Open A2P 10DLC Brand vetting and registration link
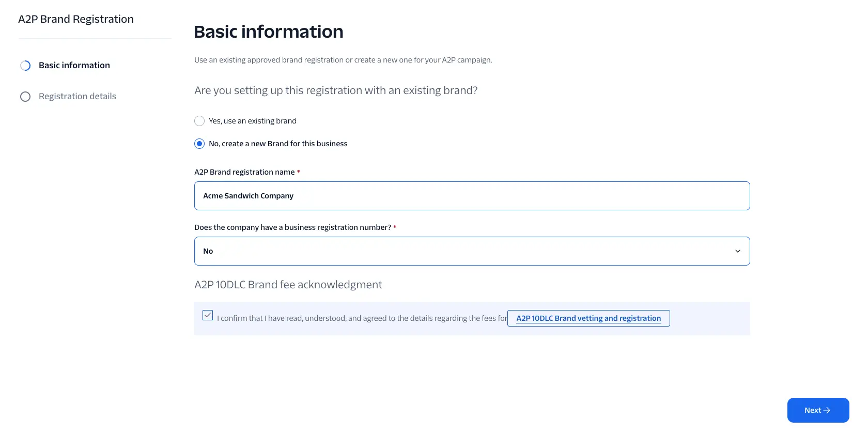This screenshot has height=434, width=868. pyautogui.click(x=588, y=318)
